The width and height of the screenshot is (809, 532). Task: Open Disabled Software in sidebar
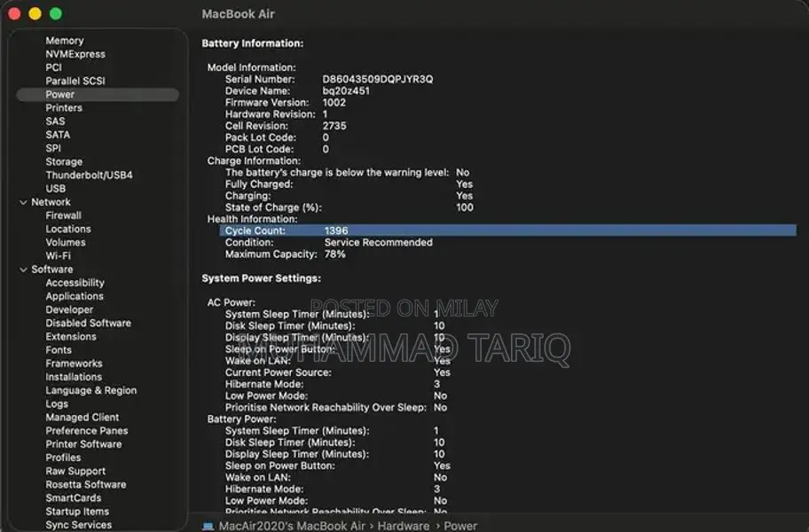88,324
